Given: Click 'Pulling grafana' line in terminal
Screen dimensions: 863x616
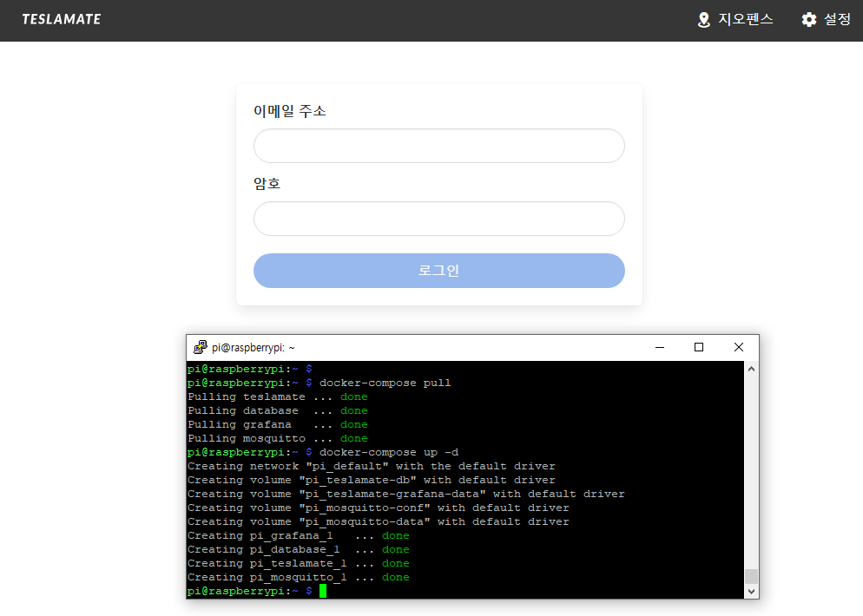Looking at the screenshot, I should click(x=278, y=424).
